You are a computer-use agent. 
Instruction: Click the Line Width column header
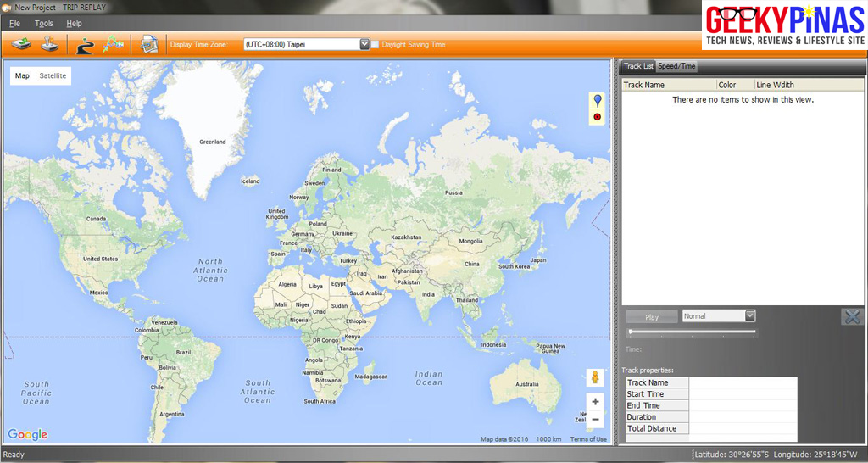point(809,85)
